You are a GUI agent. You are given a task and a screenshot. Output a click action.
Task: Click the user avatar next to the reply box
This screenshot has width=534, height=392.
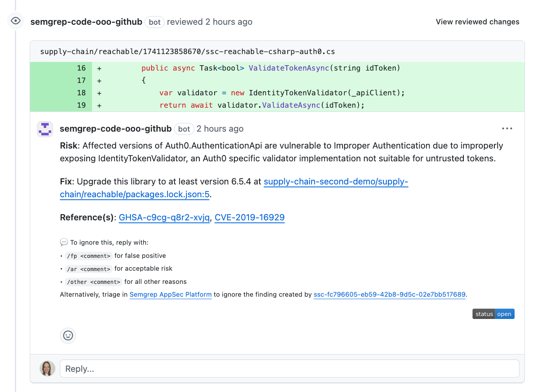(47, 368)
